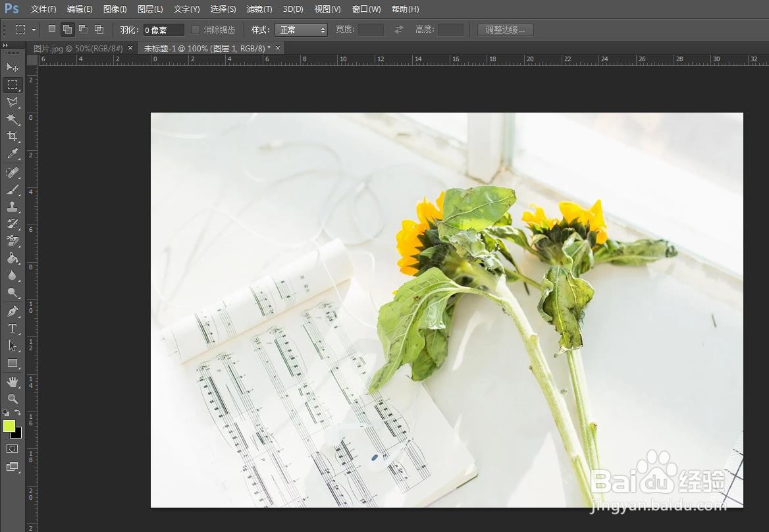
Task: Open the Style dropdown set to 正常
Action: (301, 30)
